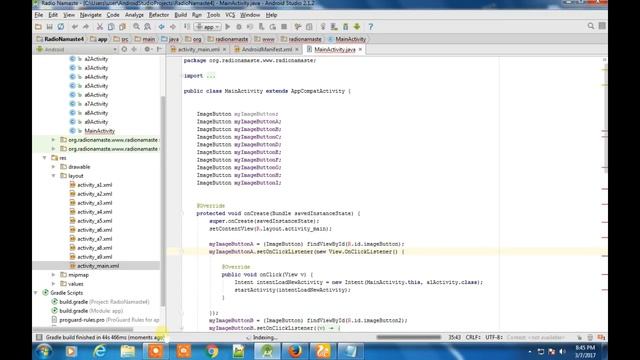Open Internet Explorer from the taskbar
Image resolution: width=640 pixels, height=360 pixels.
click(100, 351)
